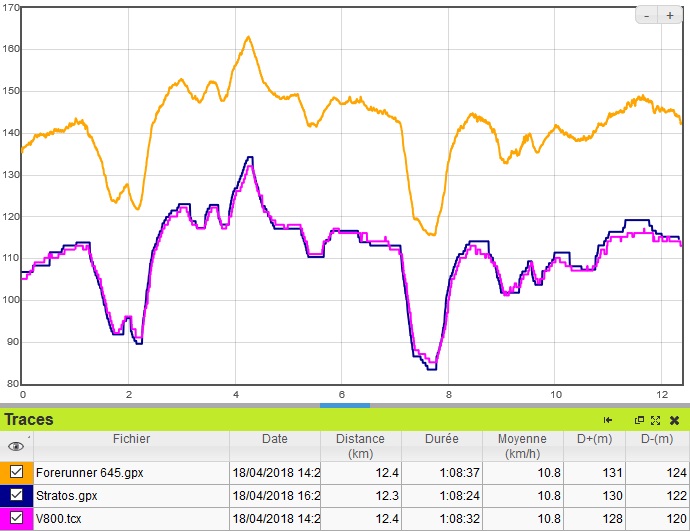This screenshot has width=690, height=531.
Task: Detach the Traces panel into a window
Action: [640, 421]
